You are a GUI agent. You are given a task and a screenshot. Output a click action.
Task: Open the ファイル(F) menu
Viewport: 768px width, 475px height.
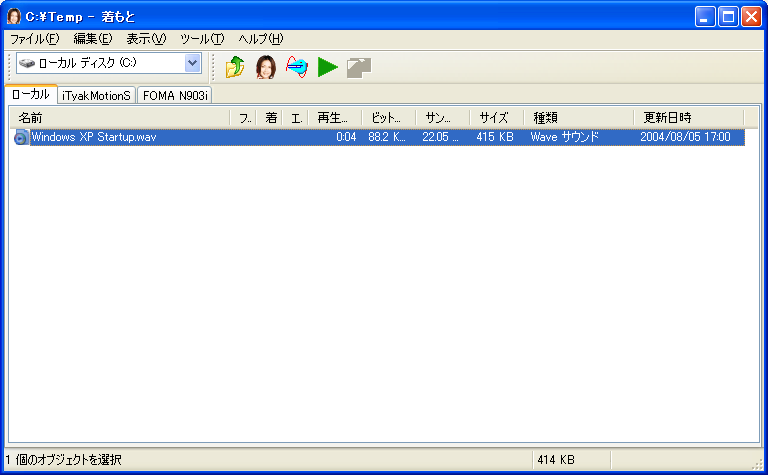(x=34, y=39)
